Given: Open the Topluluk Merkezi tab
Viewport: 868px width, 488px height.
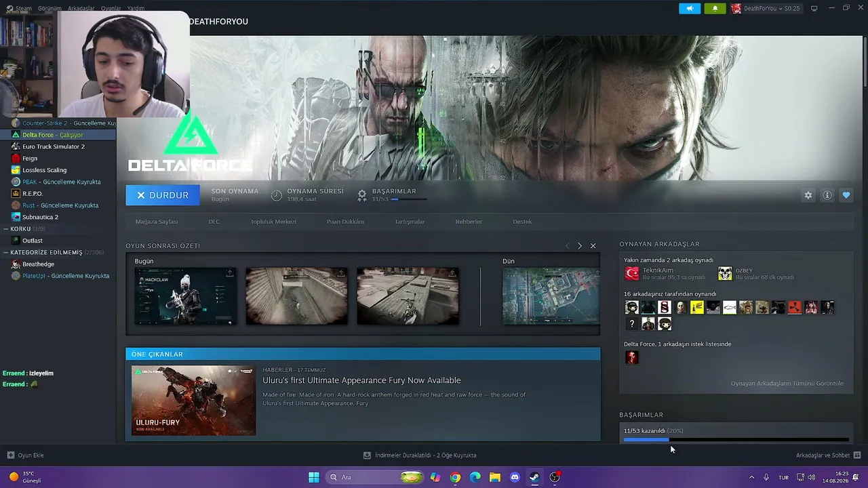Looking at the screenshot, I should pos(273,222).
